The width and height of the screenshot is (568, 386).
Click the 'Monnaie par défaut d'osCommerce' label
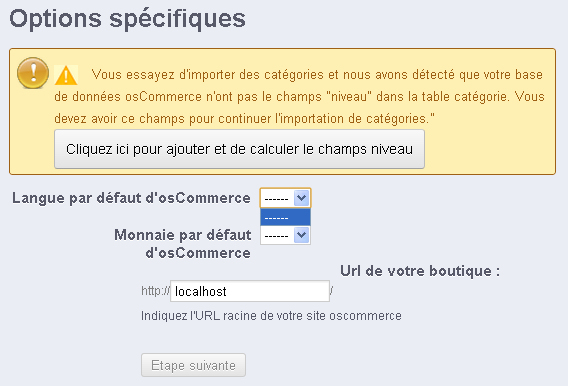click(x=183, y=244)
